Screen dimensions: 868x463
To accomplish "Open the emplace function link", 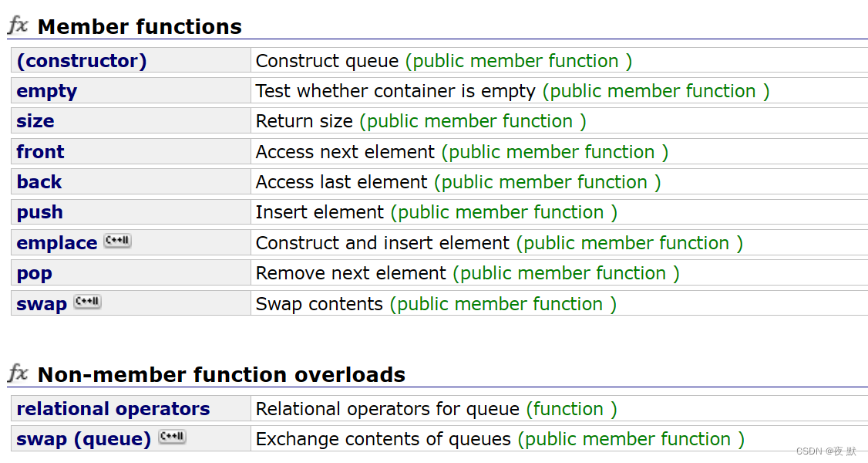I will pyautogui.click(x=57, y=242).
